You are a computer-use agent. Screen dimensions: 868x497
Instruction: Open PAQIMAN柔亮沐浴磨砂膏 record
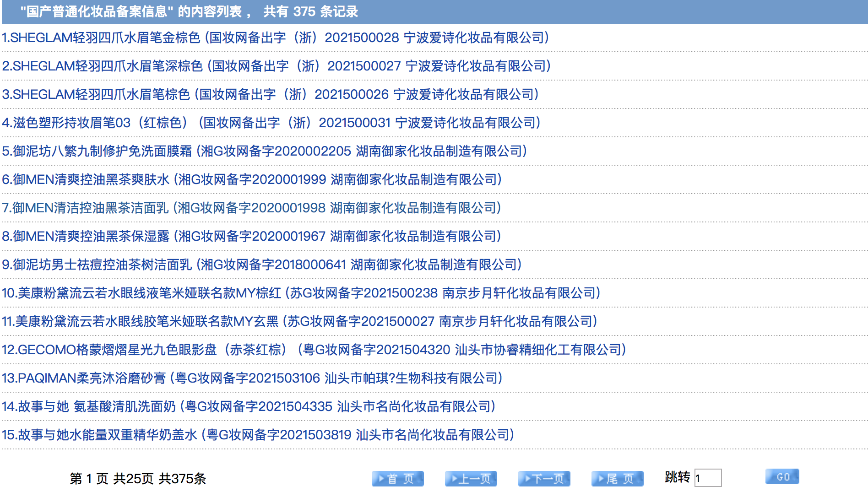pyautogui.click(x=252, y=378)
